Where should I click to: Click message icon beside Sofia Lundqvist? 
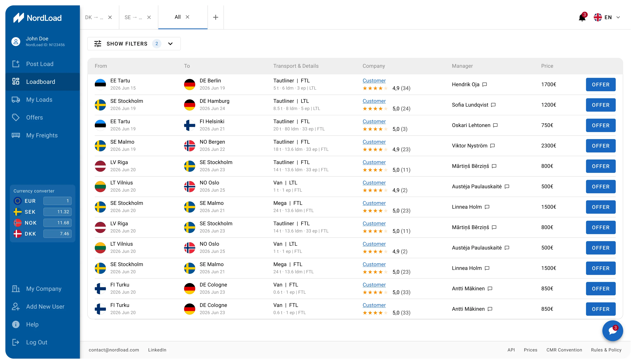pyautogui.click(x=493, y=105)
